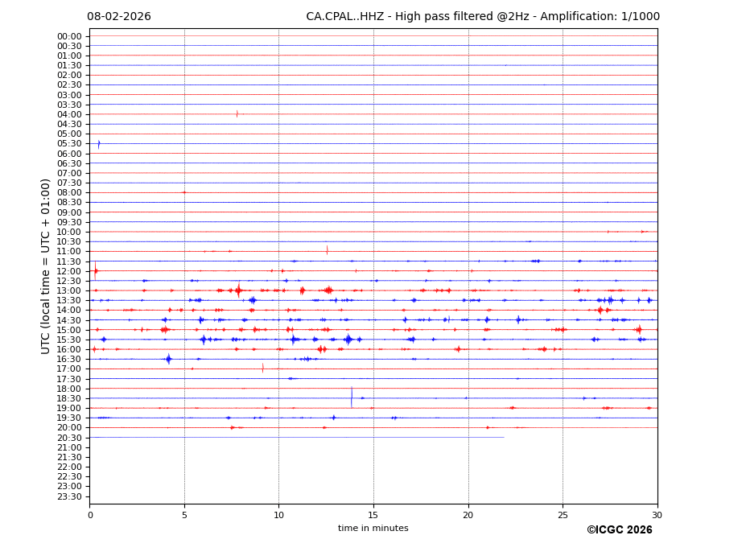Click the vertical UTC local time axis label
Screen dimensions: 746x560
coord(46,266)
